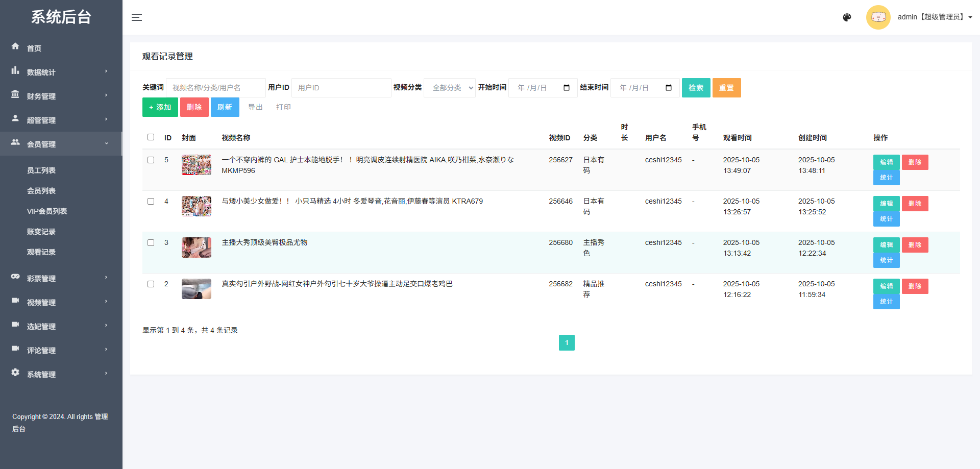Open 视频管理 via its video icon

(x=15, y=301)
